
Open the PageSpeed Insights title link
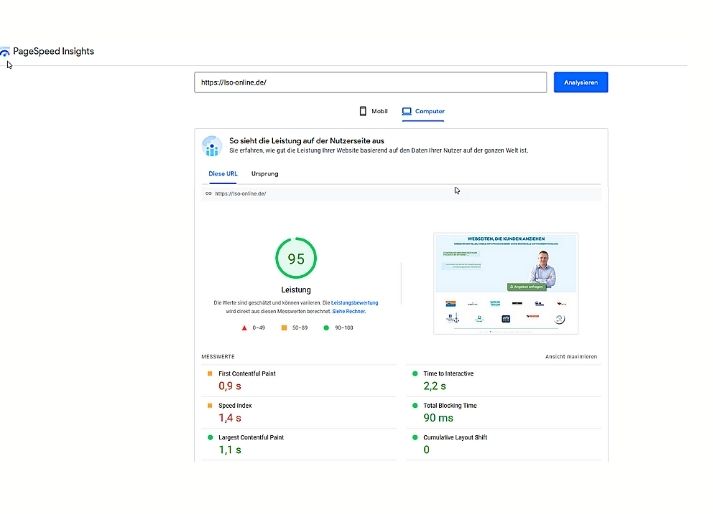tap(53, 51)
